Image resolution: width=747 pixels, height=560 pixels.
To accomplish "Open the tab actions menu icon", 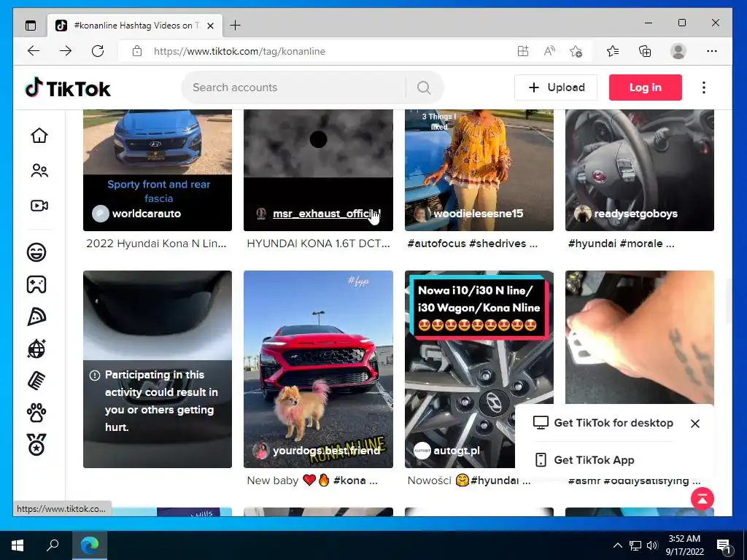I will coord(31,26).
